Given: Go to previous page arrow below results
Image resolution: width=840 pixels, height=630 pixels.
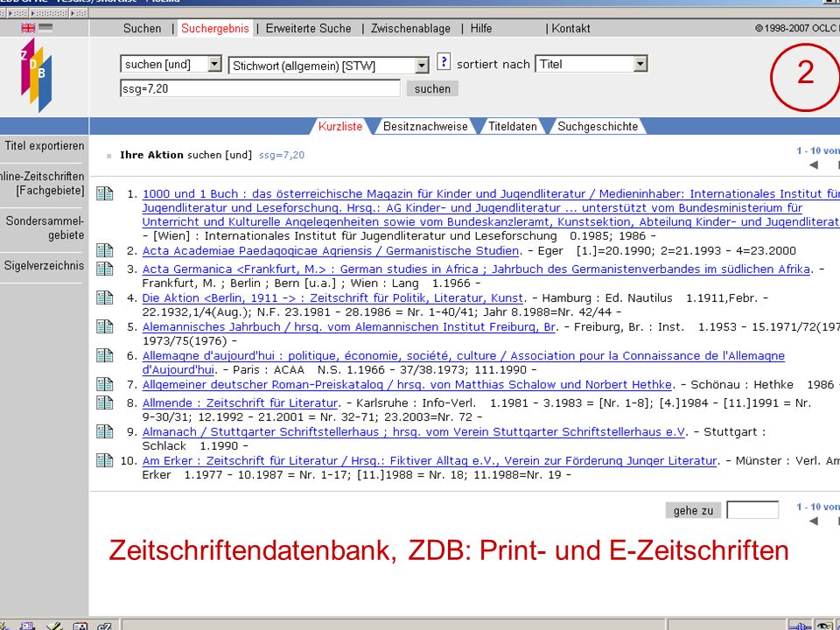Looking at the screenshot, I should (x=814, y=521).
